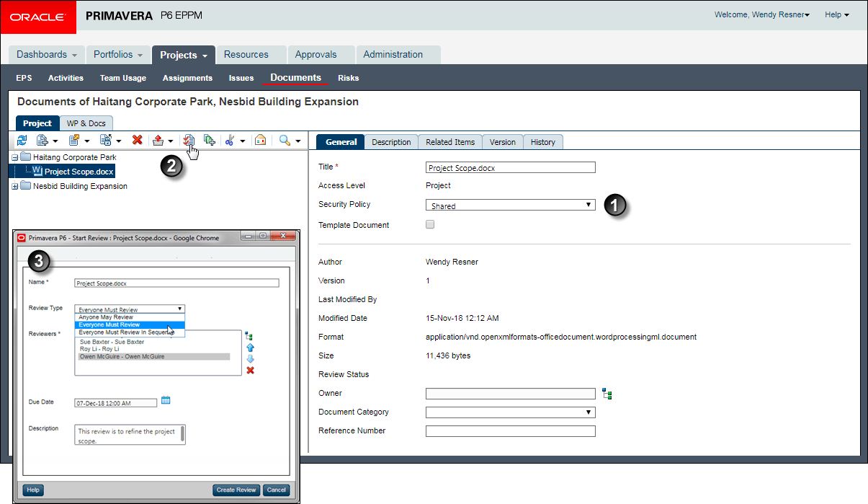Click the blue move reviewer up arrow

pos(250,347)
